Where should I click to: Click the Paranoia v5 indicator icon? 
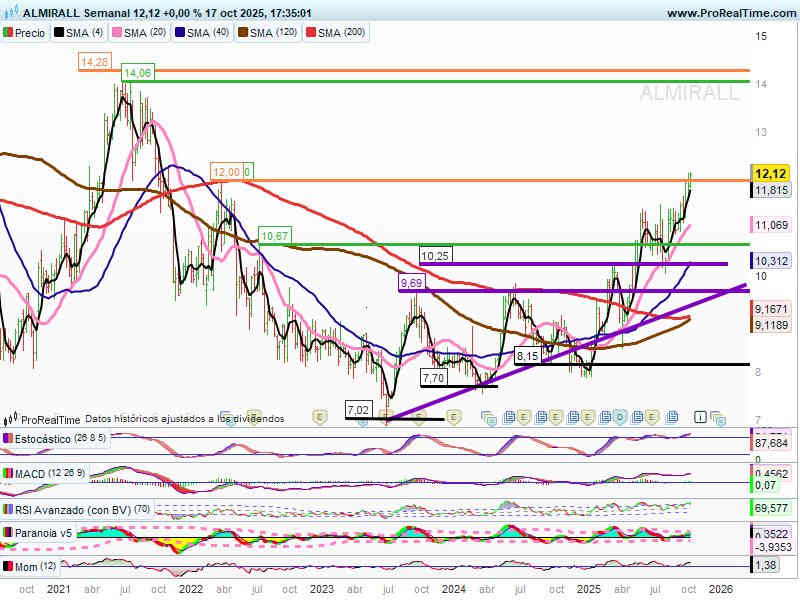9,533
